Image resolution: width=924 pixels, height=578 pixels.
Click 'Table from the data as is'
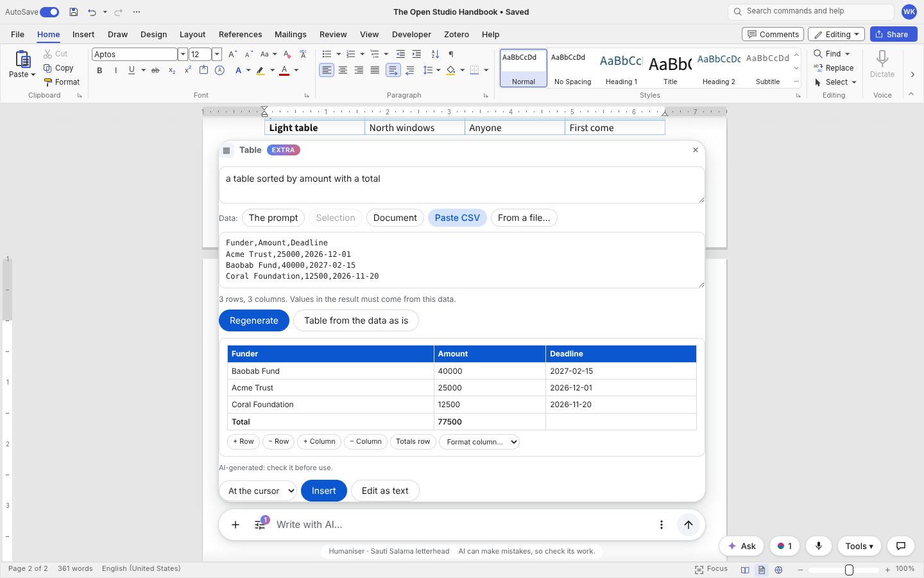pyautogui.click(x=356, y=320)
